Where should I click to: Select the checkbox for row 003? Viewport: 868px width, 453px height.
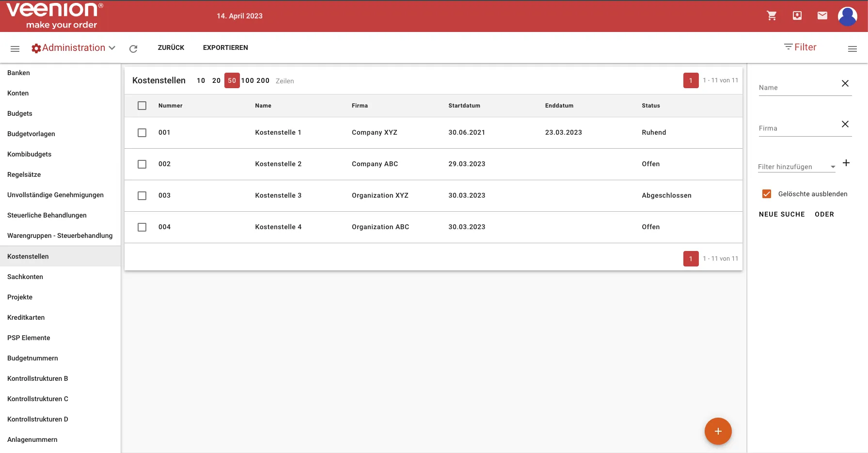click(x=142, y=196)
